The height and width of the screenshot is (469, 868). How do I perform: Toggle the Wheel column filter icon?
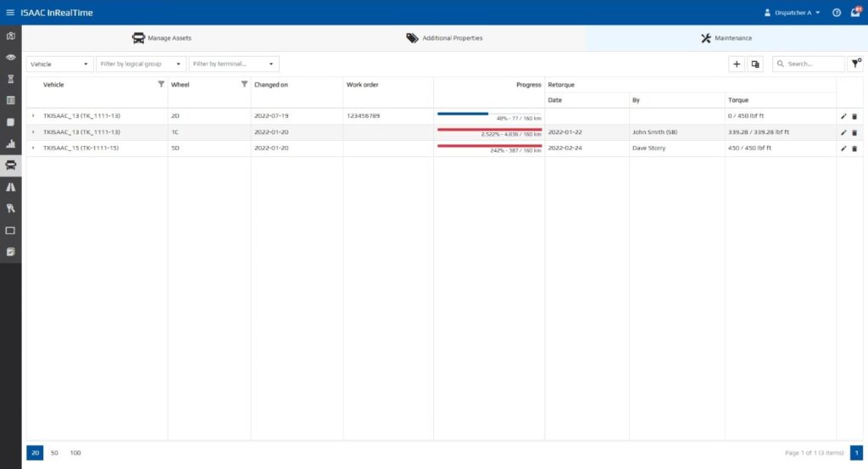coord(244,84)
